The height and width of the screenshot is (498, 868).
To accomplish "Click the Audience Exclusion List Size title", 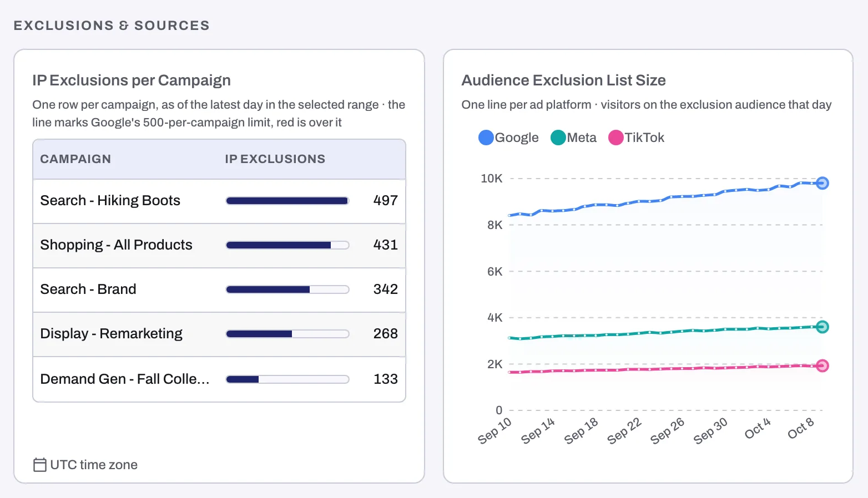I will [x=563, y=80].
